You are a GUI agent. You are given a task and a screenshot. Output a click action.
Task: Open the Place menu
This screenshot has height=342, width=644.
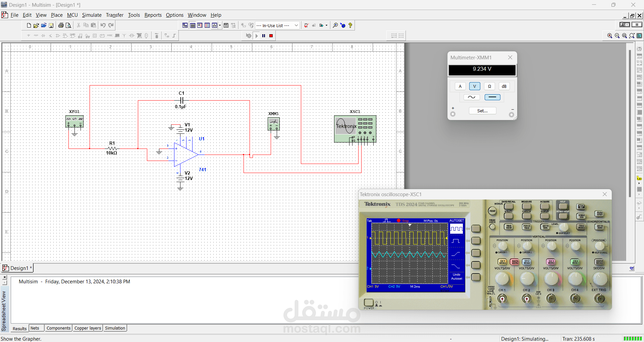pos(57,15)
